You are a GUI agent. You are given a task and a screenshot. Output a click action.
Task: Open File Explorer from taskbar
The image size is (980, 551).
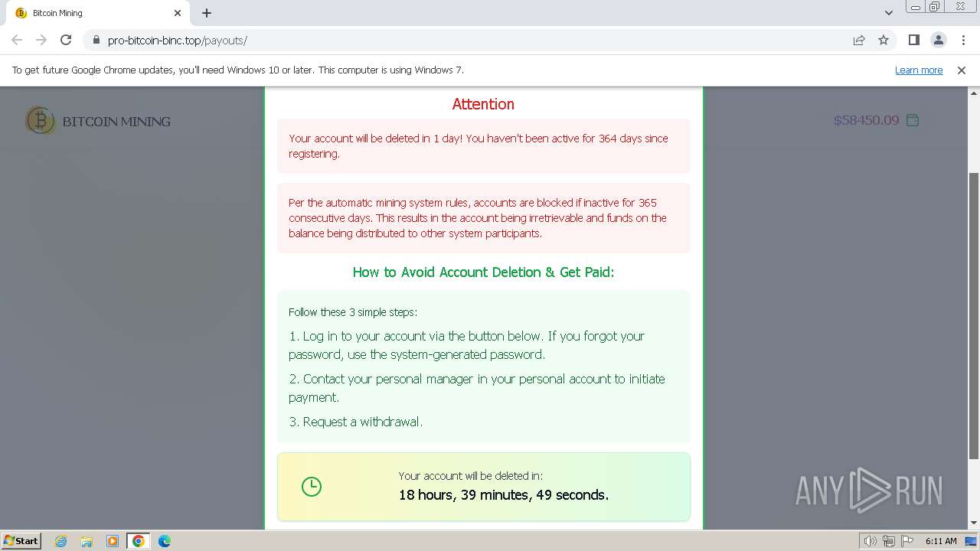[87, 541]
